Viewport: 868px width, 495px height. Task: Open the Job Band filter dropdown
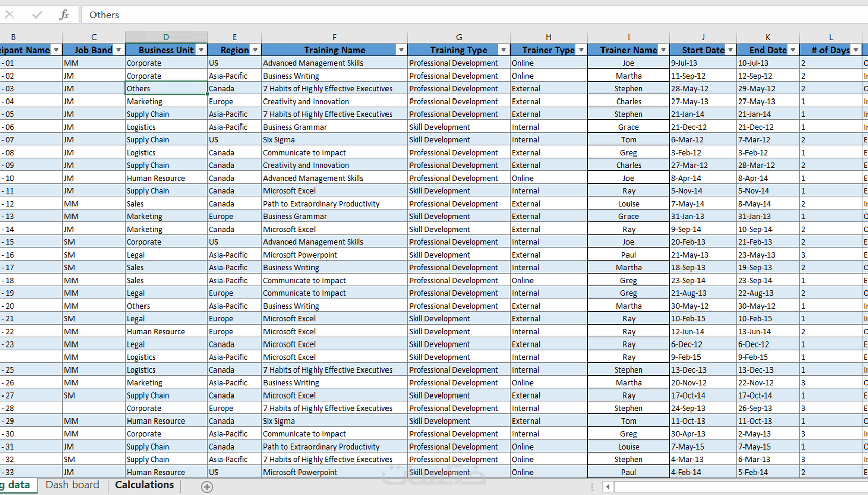pos(119,50)
